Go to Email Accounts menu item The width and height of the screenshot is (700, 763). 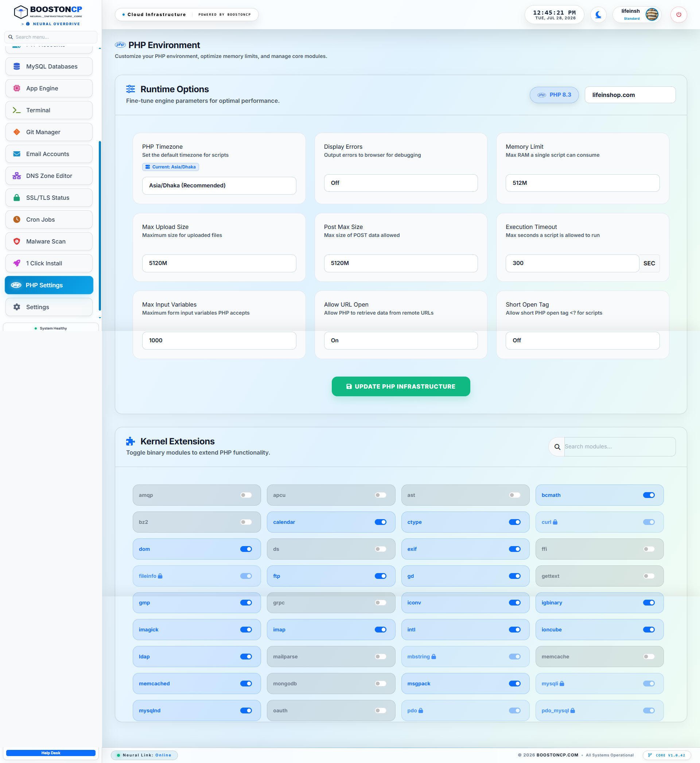point(49,154)
